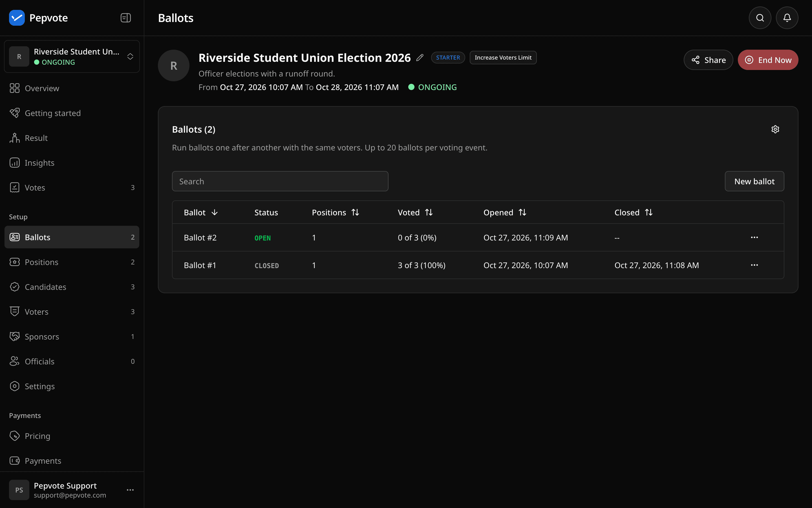Open Votes section
Screen dimensions: 812x508
coord(72,187)
